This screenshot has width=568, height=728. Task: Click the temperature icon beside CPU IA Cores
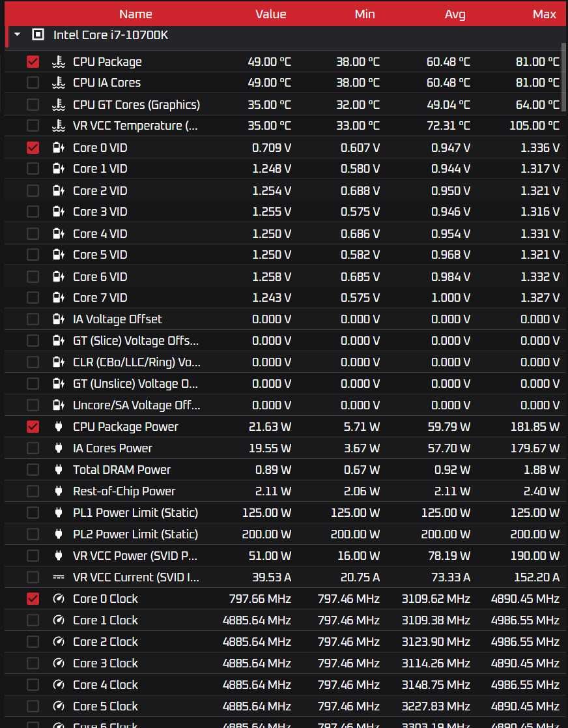(x=59, y=83)
